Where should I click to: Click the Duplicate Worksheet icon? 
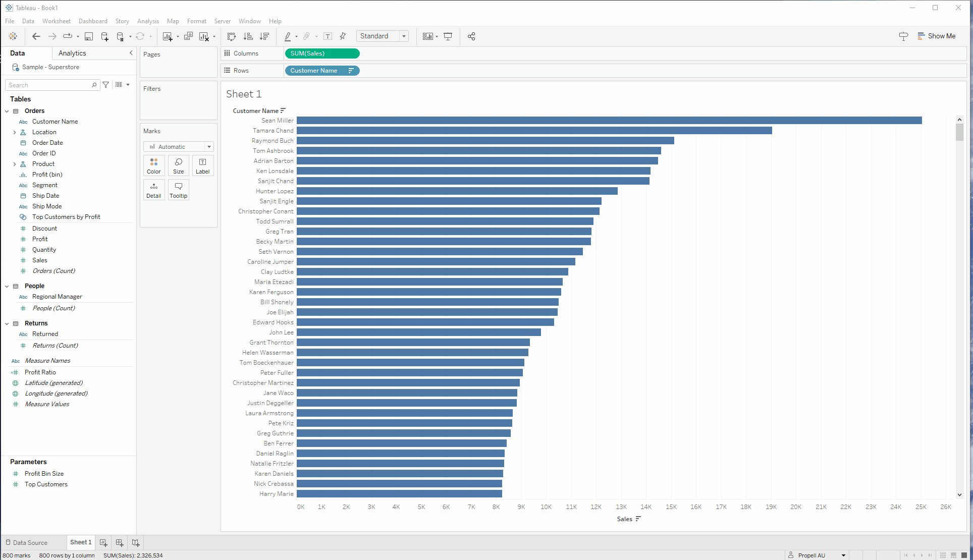(188, 36)
